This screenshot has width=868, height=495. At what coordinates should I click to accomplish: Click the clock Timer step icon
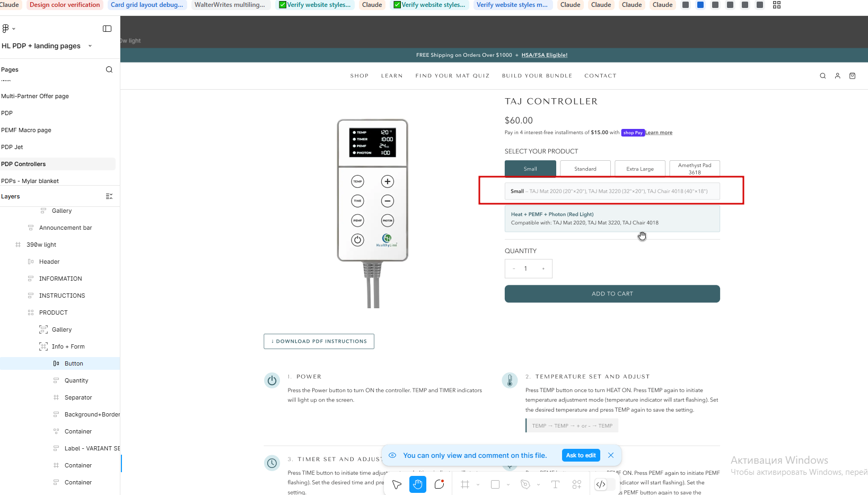coord(272,463)
